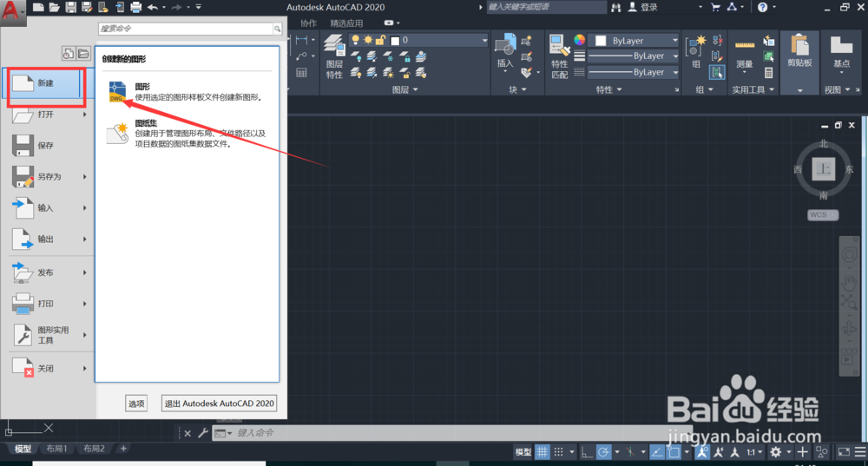Toggle snap mode dots icon in status bar

point(558,452)
